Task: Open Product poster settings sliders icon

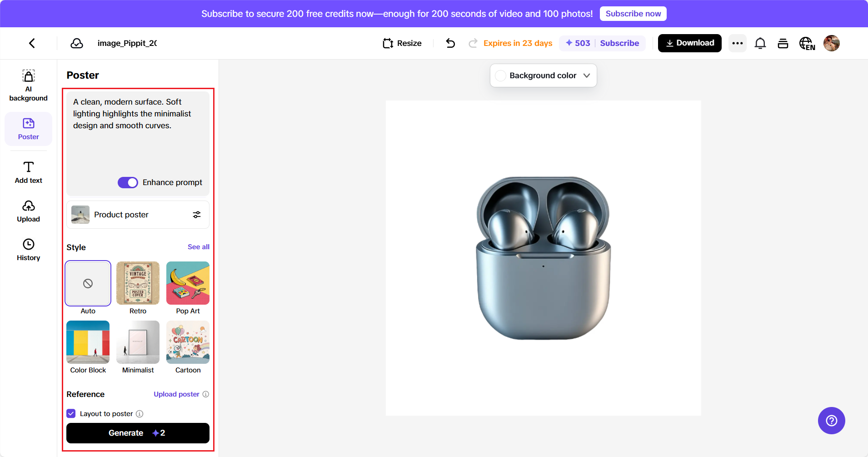Action: pos(197,215)
